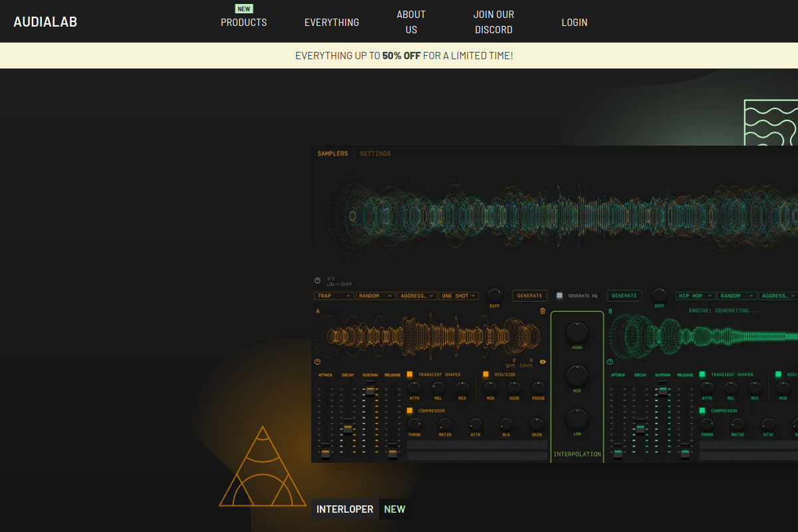
Task: Toggle sampler A's MID/SIDE switch
Action: 486,374
